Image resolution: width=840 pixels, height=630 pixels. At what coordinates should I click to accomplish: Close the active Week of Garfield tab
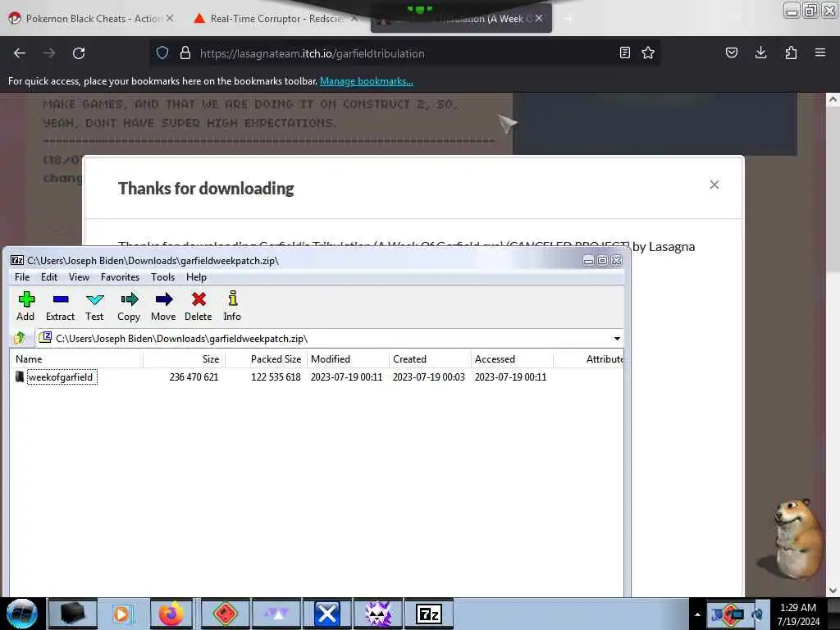pos(539,18)
